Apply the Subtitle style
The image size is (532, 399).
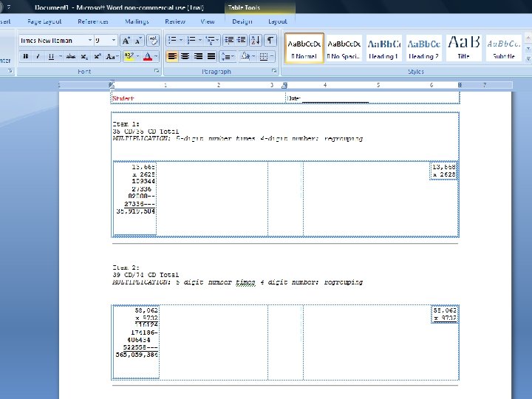(x=503, y=48)
